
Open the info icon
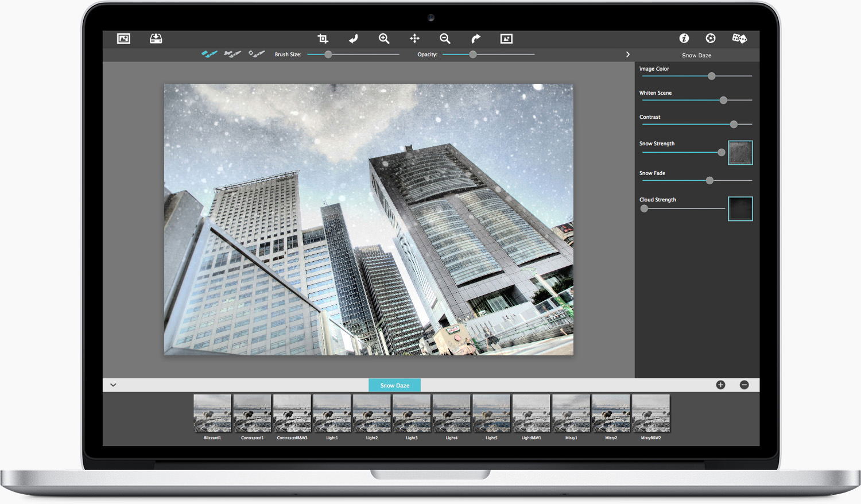coord(684,38)
